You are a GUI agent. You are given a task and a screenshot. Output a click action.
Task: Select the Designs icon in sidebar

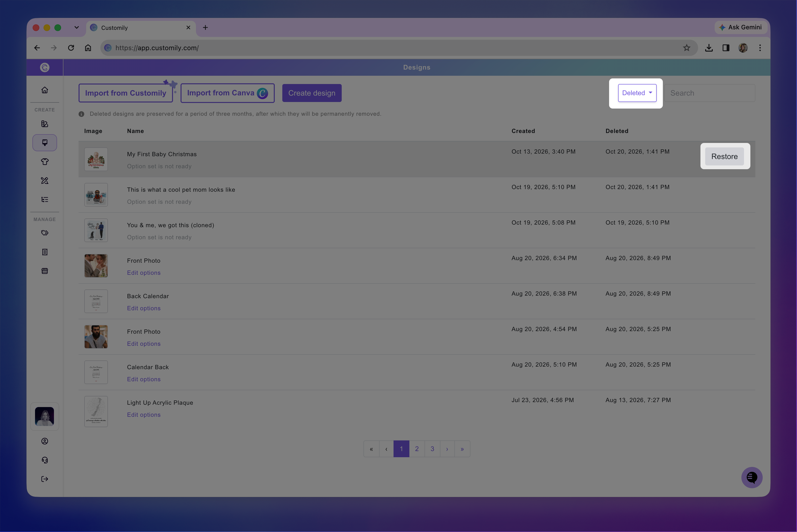coord(44,142)
